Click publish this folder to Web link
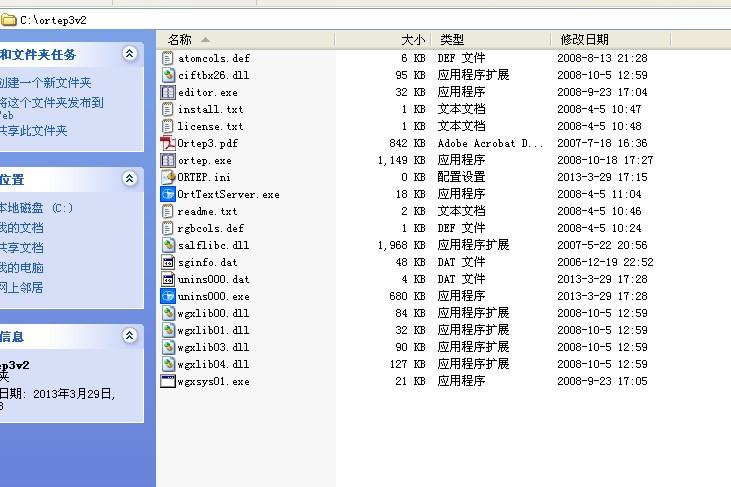Screen dimensions: 731x487 [51, 108]
